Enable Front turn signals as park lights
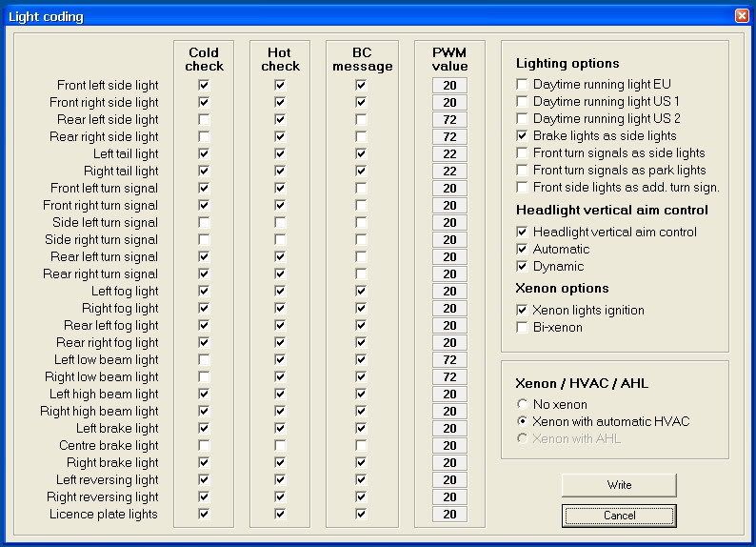 (x=522, y=171)
